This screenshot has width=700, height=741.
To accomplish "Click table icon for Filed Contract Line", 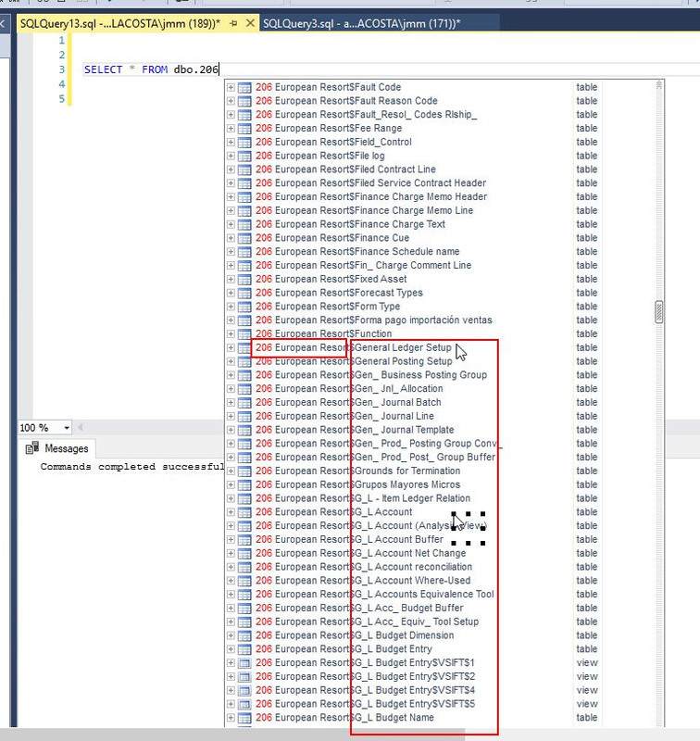I will pos(244,170).
